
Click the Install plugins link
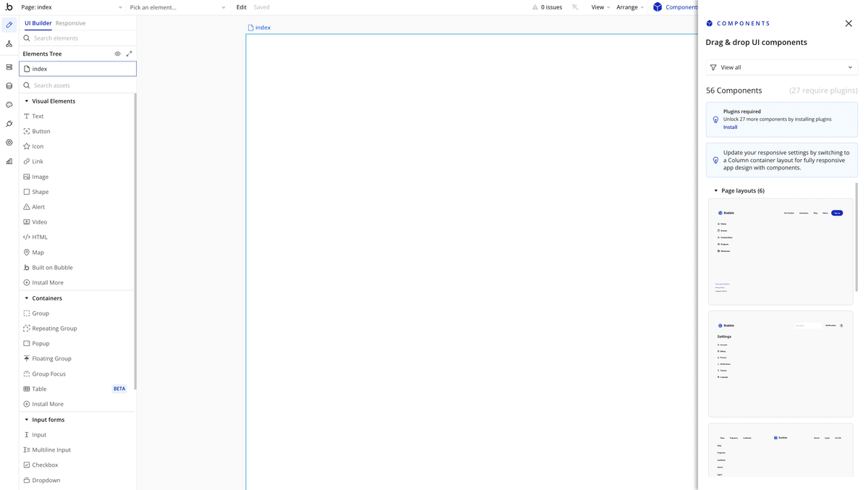coord(731,127)
